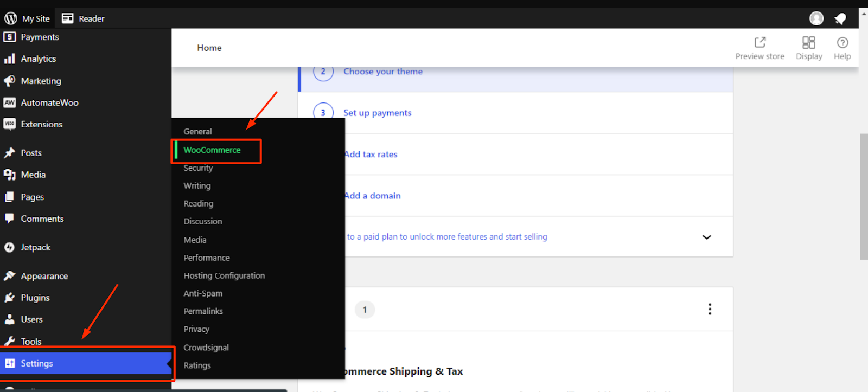Click the Shipping & Tax heading
This screenshot has height=392, width=868.
(404, 371)
